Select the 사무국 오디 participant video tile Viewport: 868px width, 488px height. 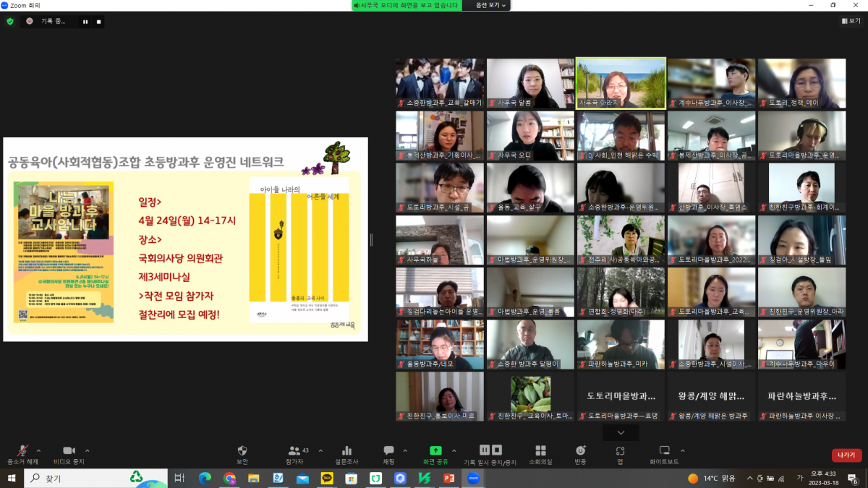coord(530,136)
